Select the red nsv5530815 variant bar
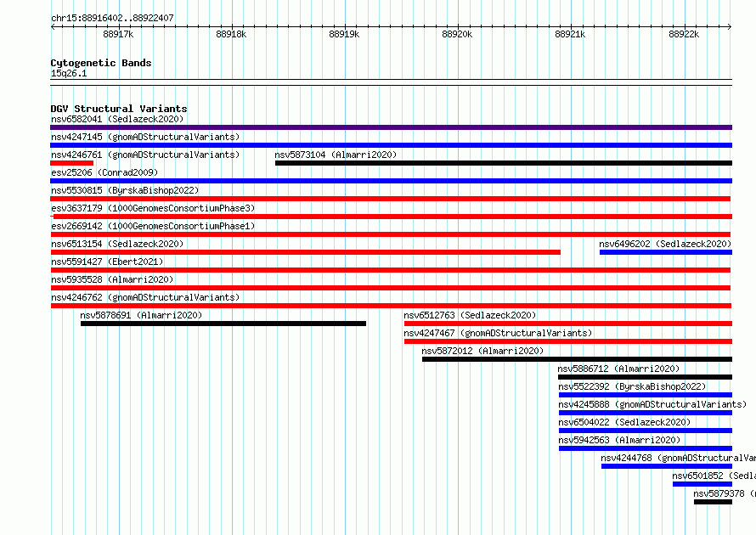This screenshot has height=535, width=756. [x=390, y=199]
